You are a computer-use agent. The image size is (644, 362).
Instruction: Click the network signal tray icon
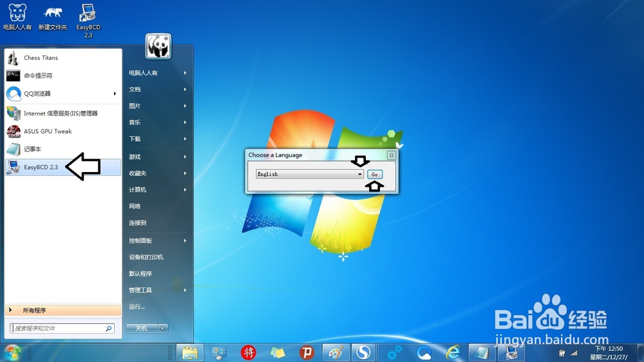pyautogui.click(x=574, y=353)
